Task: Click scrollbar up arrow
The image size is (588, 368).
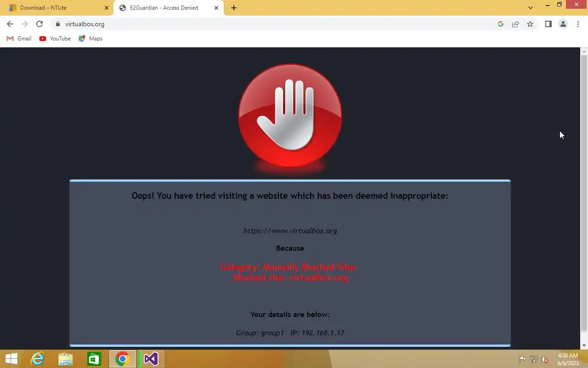Action: point(584,51)
